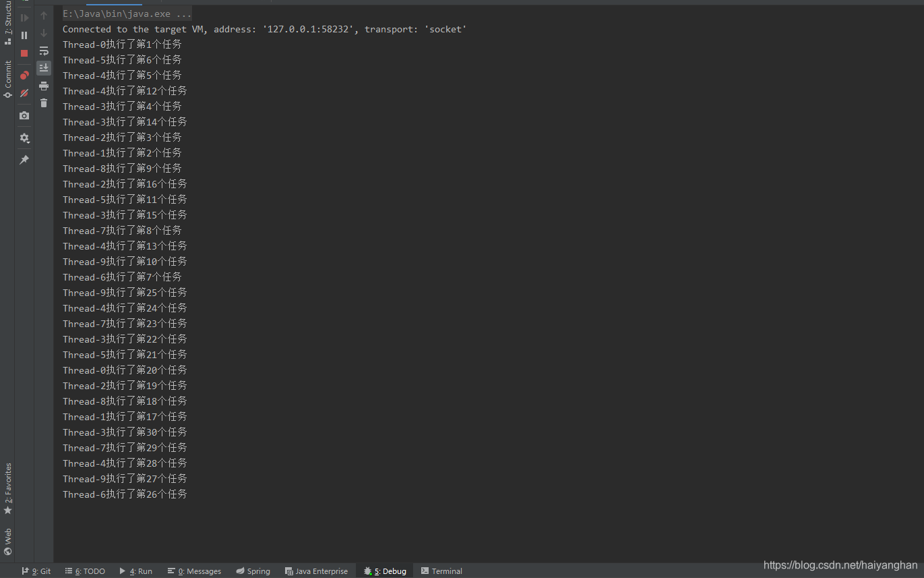The height and width of the screenshot is (578, 924).
Task: Open the Git tool window tab
Action: coord(36,571)
